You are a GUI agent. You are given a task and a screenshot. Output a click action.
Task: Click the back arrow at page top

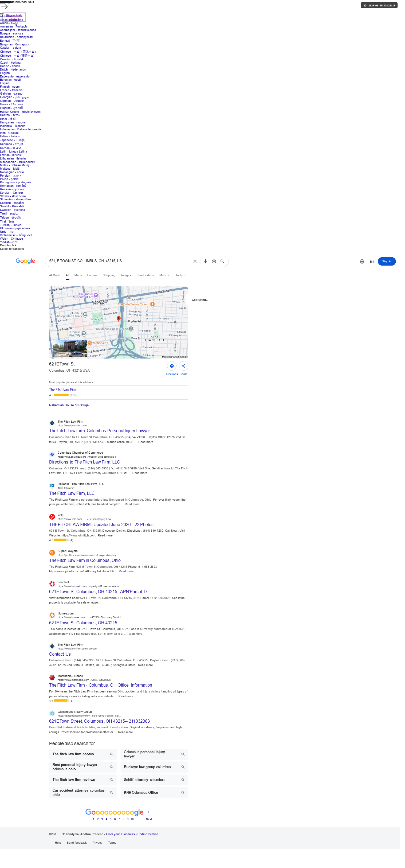click(4, 6)
